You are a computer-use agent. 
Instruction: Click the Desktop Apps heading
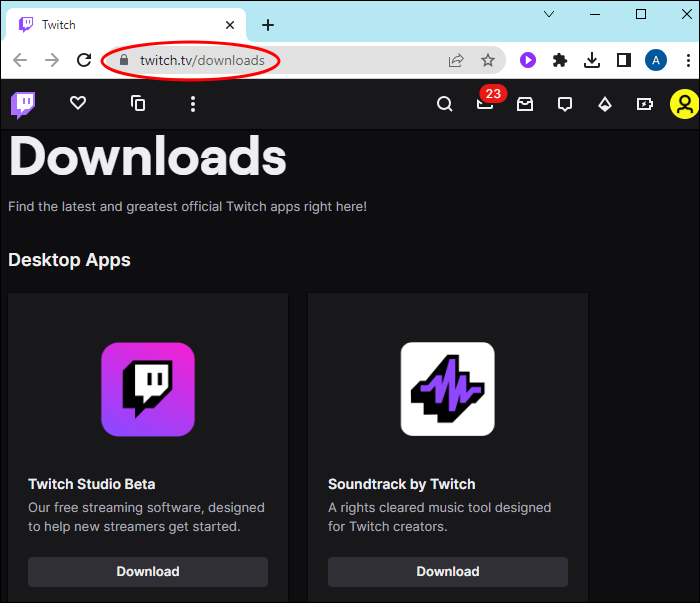click(x=69, y=260)
